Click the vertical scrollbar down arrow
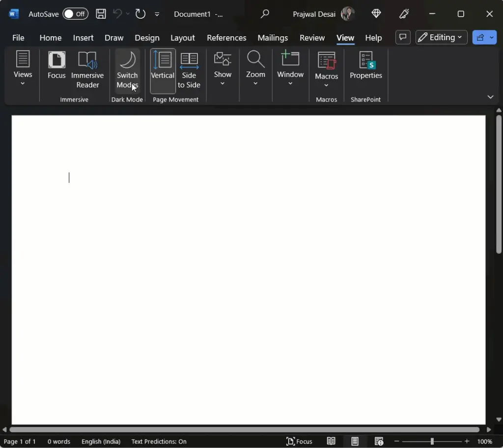Screen dimensions: 503x448 tap(499, 419)
